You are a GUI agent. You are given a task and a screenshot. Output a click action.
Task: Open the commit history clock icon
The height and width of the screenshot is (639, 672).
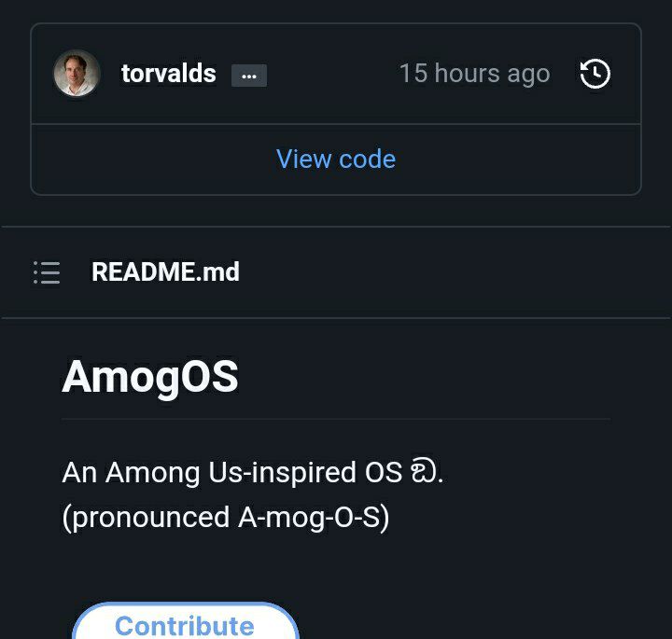point(595,74)
